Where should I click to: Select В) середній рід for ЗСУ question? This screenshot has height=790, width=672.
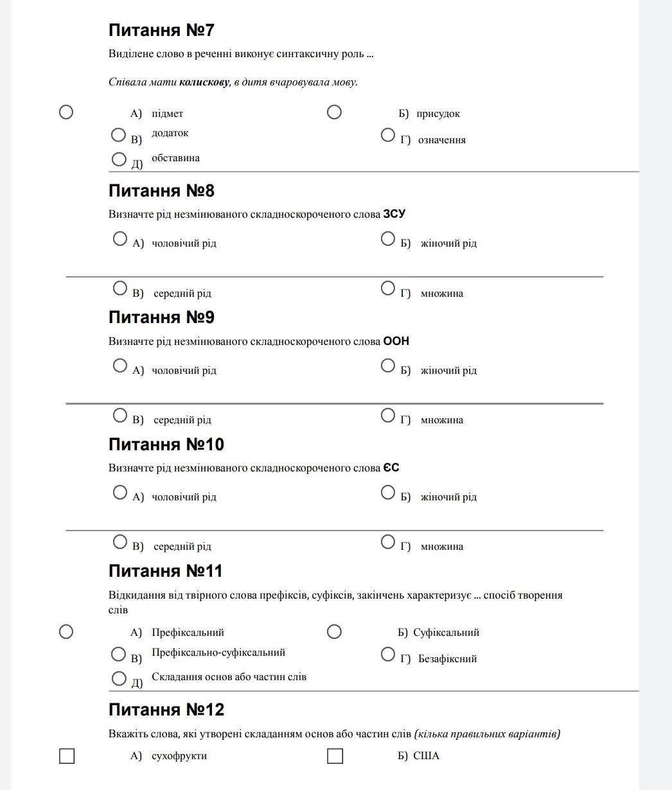(119, 288)
